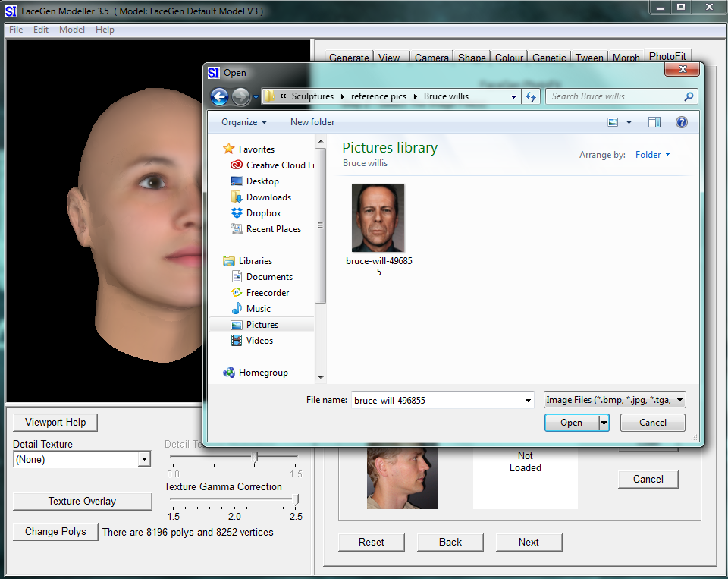Click the Homegroup item in the sidebar
This screenshot has height=579, width=728.
(x=259, y=372)
